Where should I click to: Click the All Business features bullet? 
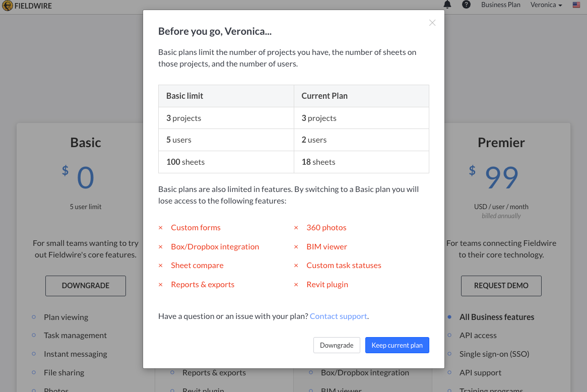pyautogui.click(x=496, y=317)
